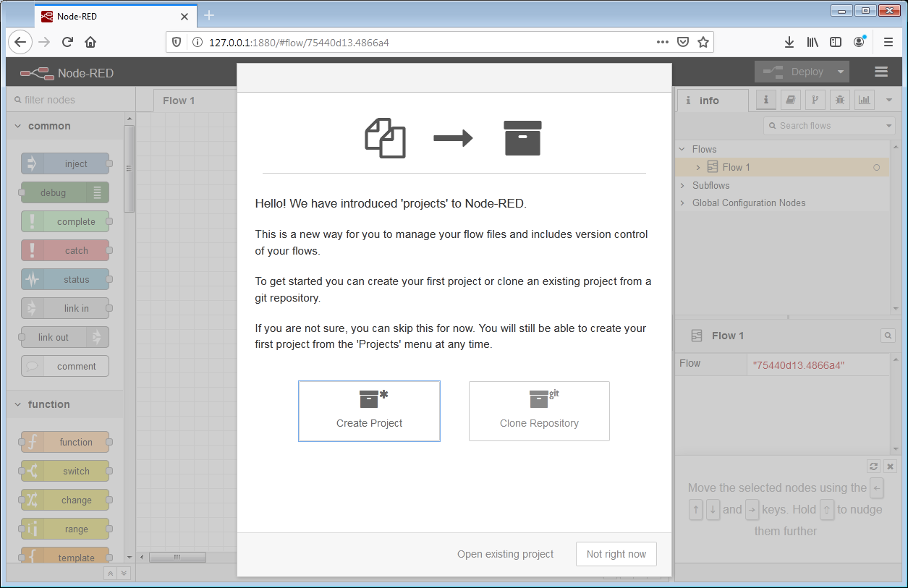Open the project history branch icon tab

[815, 100]
